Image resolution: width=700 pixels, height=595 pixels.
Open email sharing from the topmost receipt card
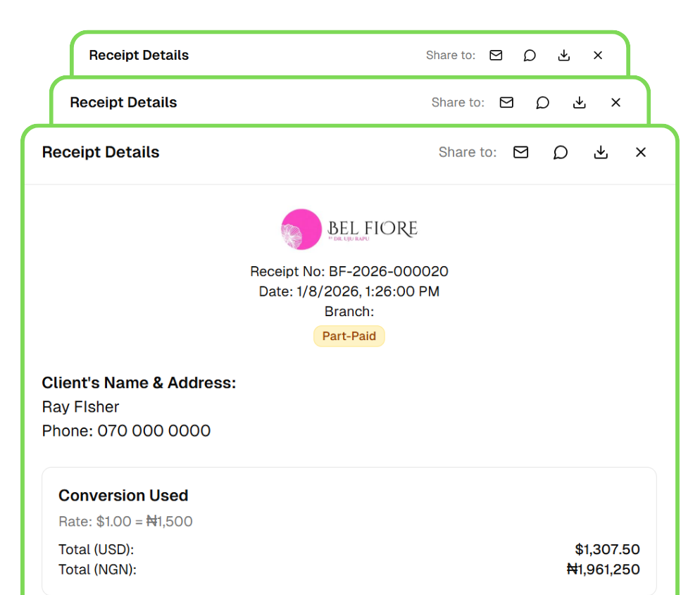pyautogui.click(x=496, y=55)
